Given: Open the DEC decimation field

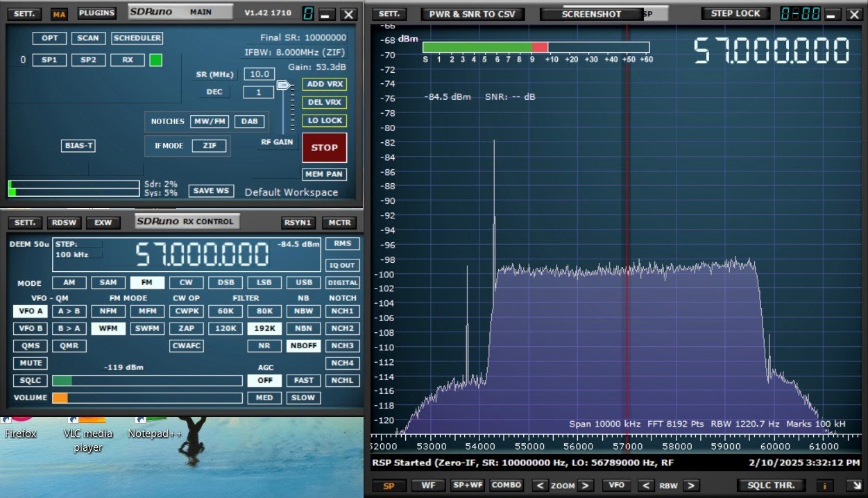Looking at the screenshot, I should (259, 92).
